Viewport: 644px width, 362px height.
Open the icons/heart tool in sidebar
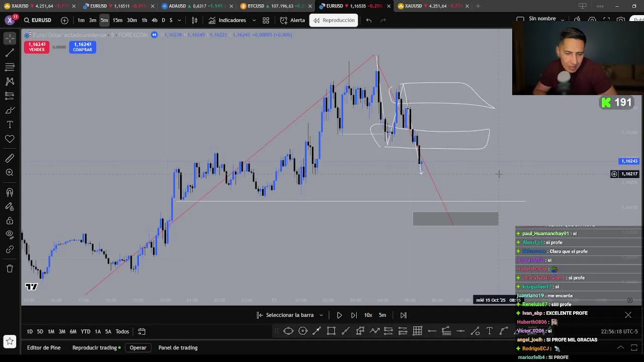pyautogui.click(x=10, y=139)
